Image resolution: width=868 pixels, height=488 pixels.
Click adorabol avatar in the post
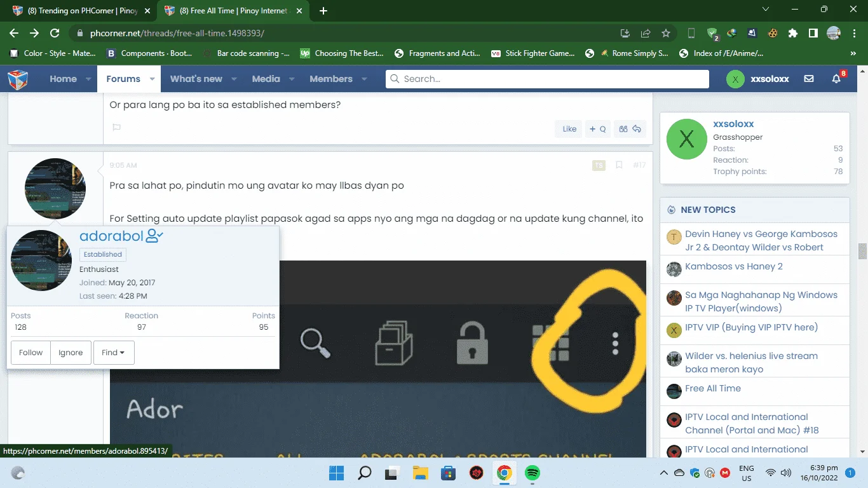[55, 189]
